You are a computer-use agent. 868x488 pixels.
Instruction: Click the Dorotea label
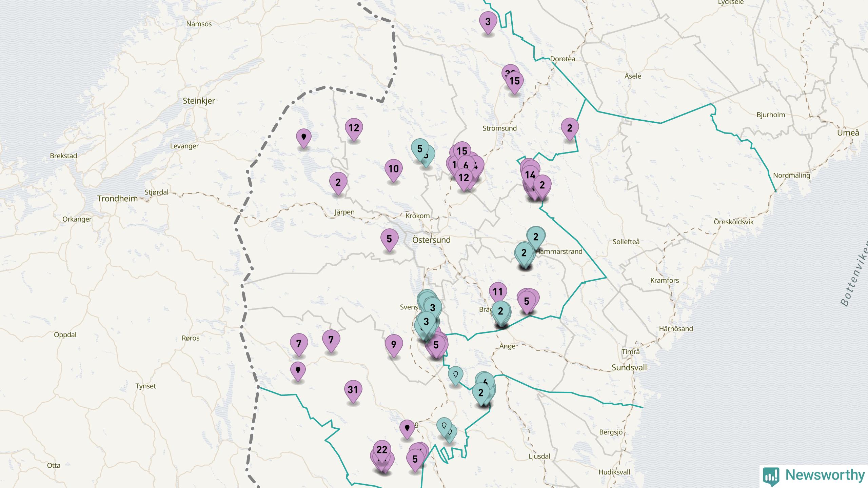coord(563,59)
